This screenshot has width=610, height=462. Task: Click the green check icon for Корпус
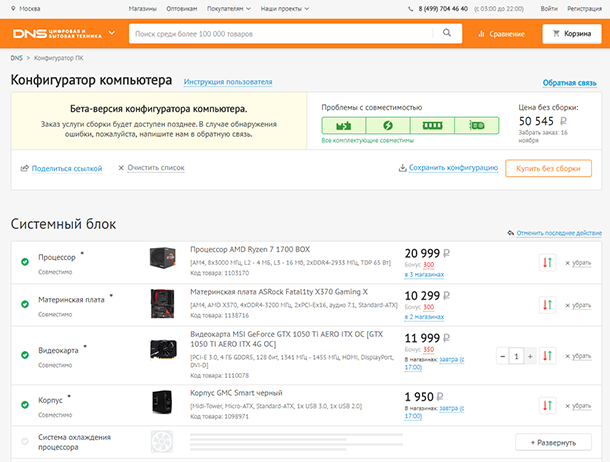click(x=25, y=405)
